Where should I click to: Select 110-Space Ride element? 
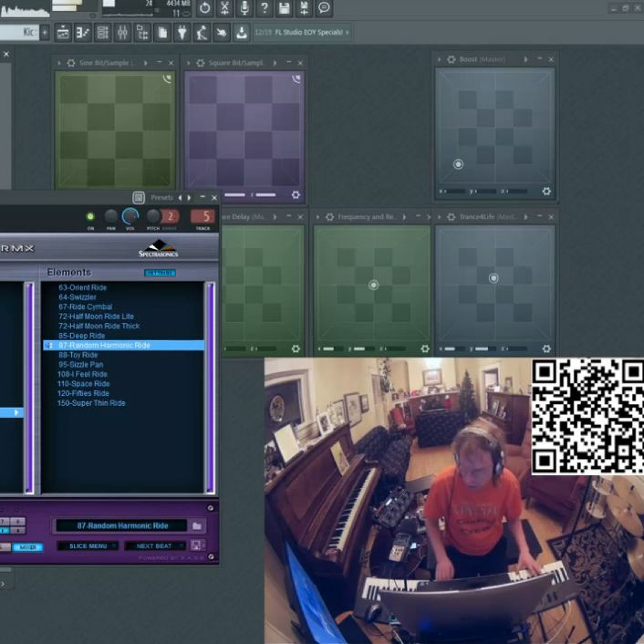[x=83, y=384]
